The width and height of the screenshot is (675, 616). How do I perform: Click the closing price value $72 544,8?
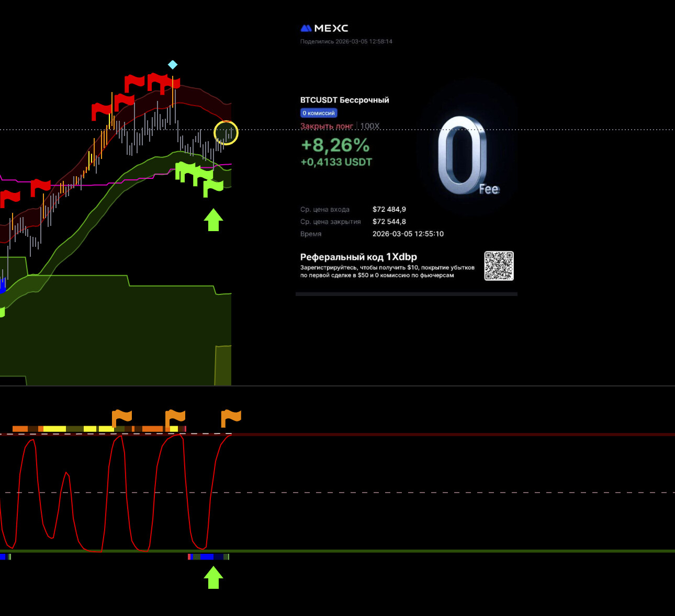(x=389, y=222)
